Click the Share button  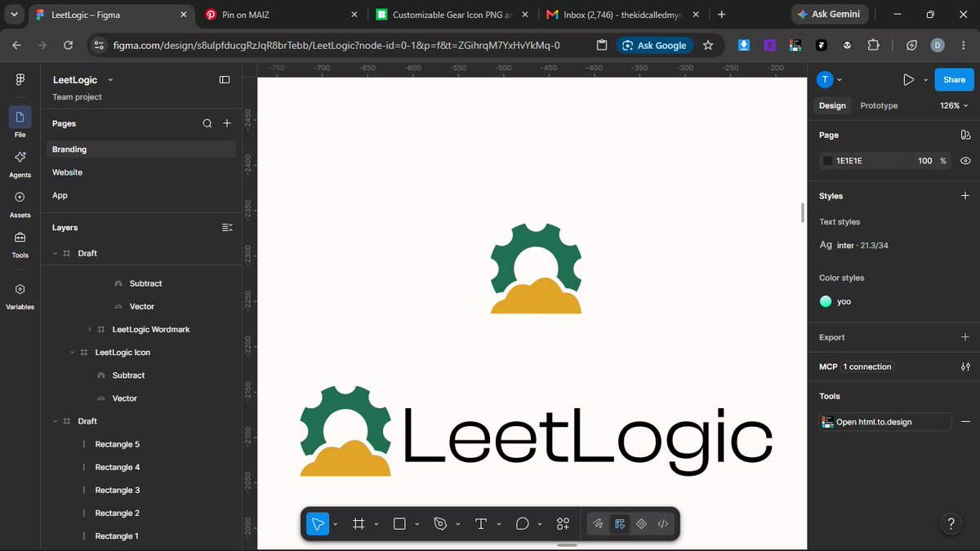coord(954,80)
